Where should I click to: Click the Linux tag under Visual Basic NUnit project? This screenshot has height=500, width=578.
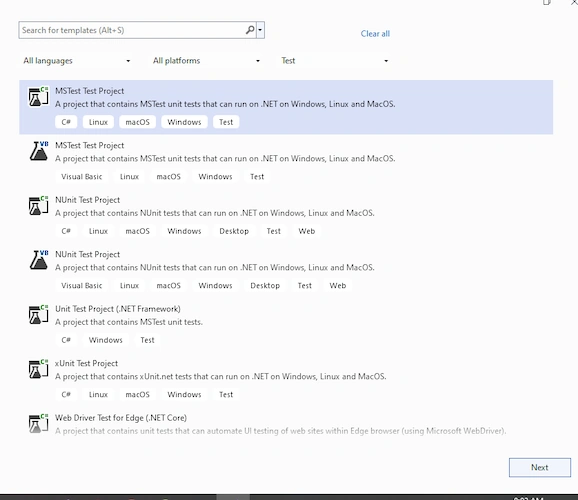click(x=129, y=286)
